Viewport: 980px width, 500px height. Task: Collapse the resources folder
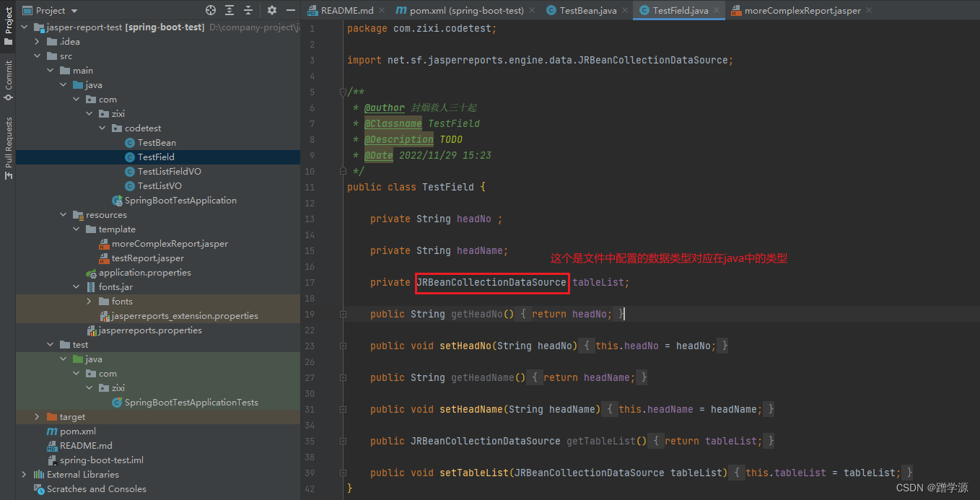point(63,215)
